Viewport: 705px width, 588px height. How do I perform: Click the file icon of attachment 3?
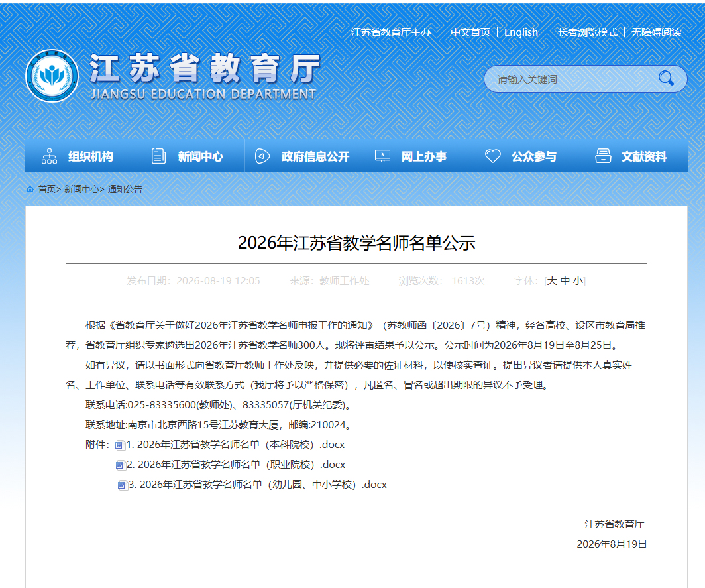[x=122, y=485]
